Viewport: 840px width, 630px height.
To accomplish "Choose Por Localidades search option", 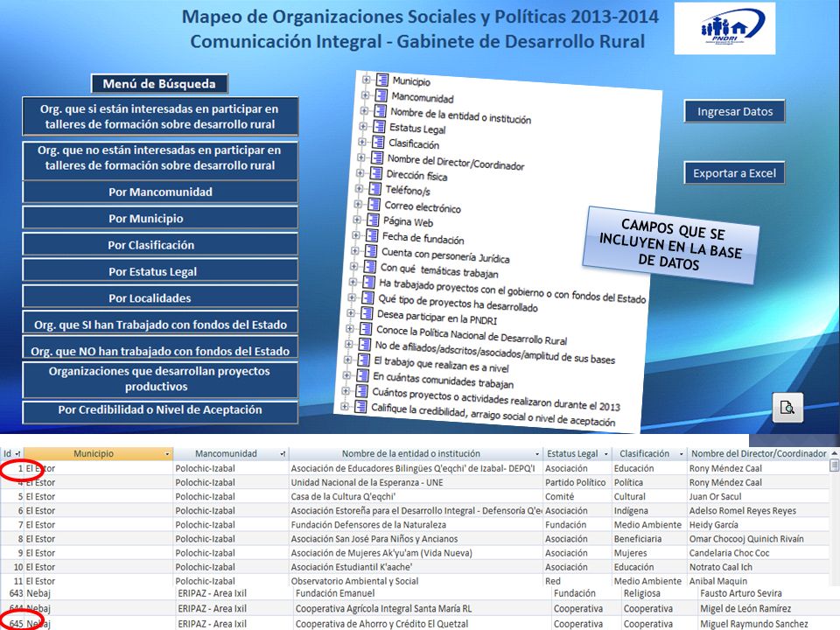I will [160, 297].
